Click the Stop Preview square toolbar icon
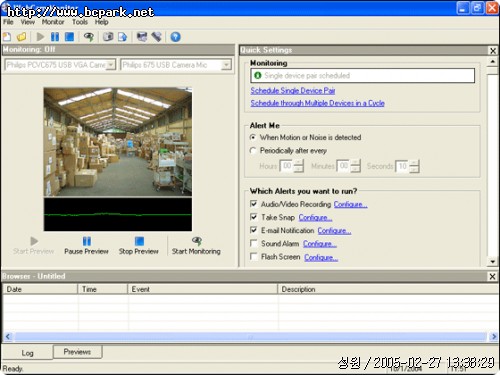Viewport: 500px width, 375px height. point(69,37)
